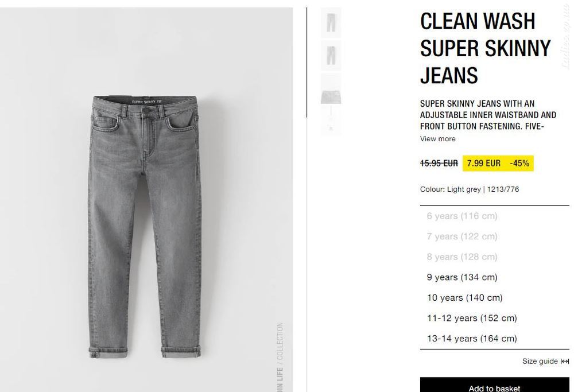Click the vertical image gallery scrollbar line
574x392 pixels.
(x=307, y=63)
